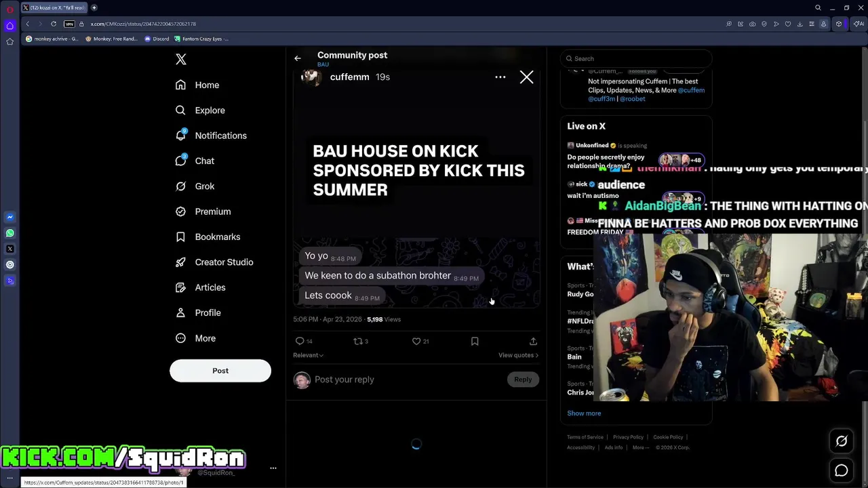Image resolution: width=868 pixels, height=488 pixels.
Task: Click the address bar URL
Action: pyautogui.click(x=143, y=24)
